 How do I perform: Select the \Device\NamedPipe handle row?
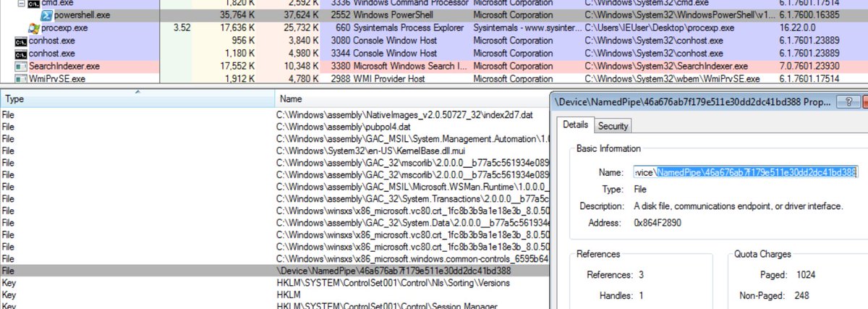click(275, 271)
